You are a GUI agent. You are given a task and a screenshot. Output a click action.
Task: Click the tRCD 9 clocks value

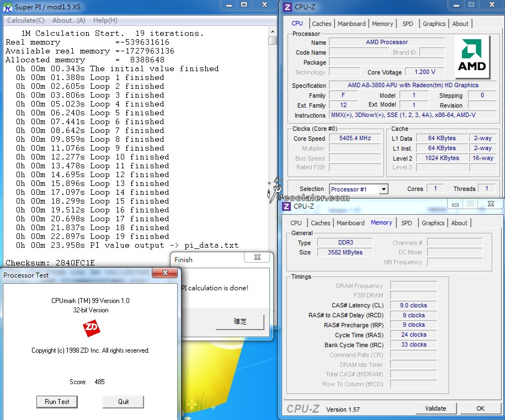413,315
